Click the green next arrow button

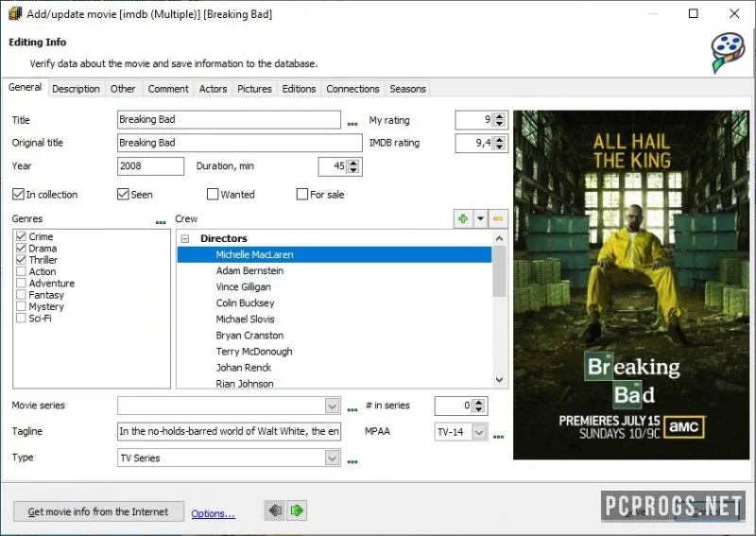(297, 510)
